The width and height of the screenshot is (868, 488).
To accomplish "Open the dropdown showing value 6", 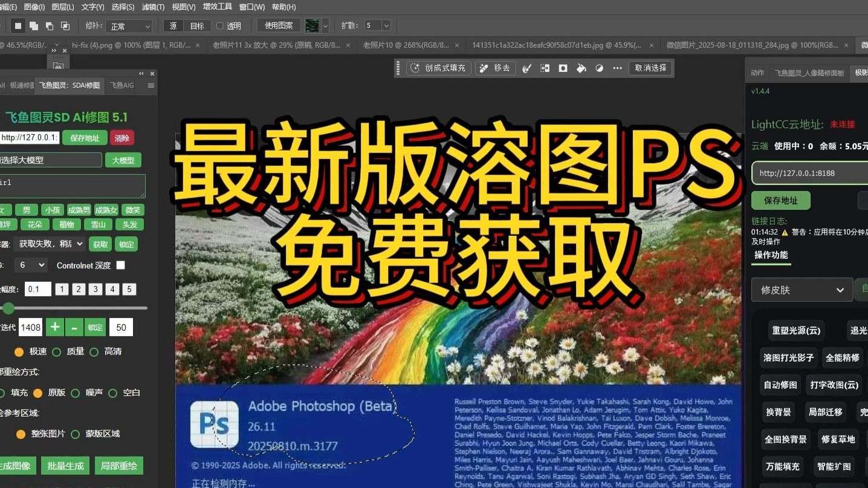I will pyautogui.click(x=32, y=265).
